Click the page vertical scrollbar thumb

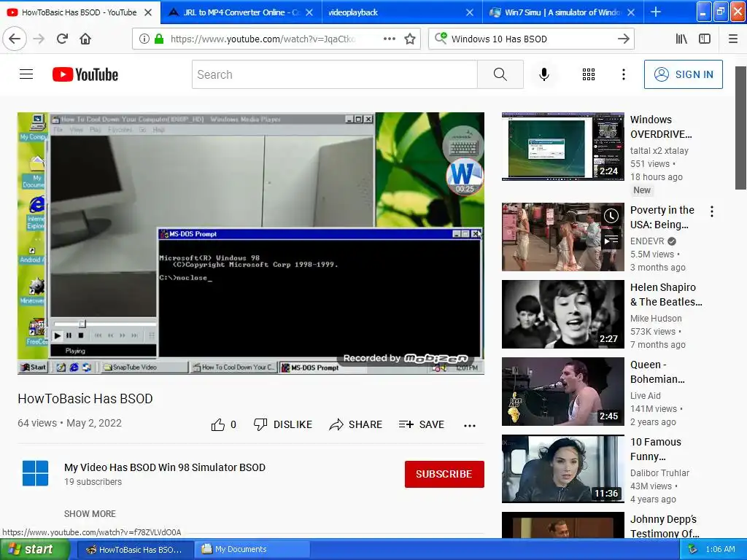[x=740, y=128]
